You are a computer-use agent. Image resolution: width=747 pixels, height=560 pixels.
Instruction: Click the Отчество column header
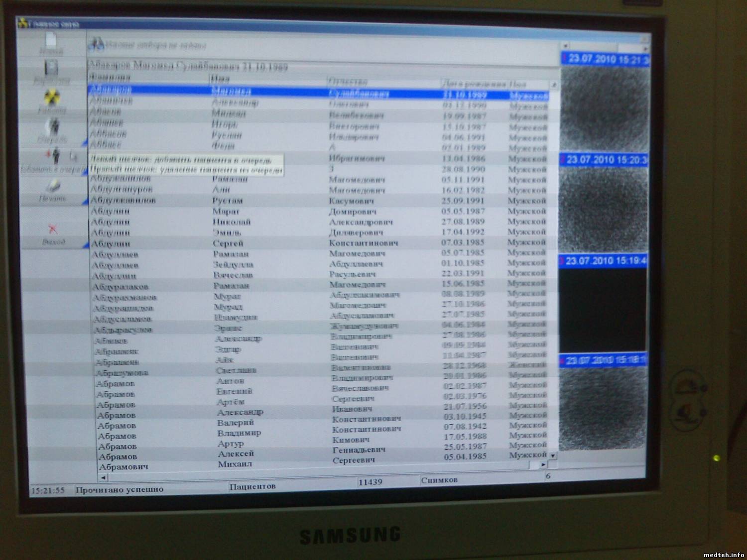pyautogui.click(x=348, y=81)
